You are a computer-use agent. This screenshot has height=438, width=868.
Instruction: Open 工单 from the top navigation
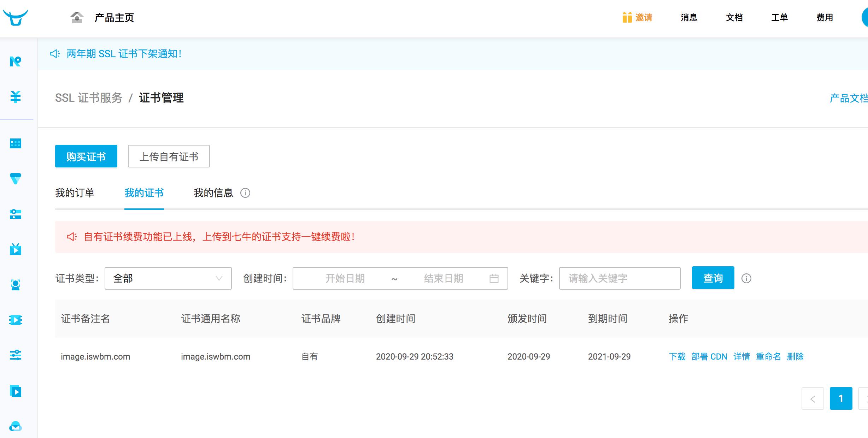click(x=779, y=18)
